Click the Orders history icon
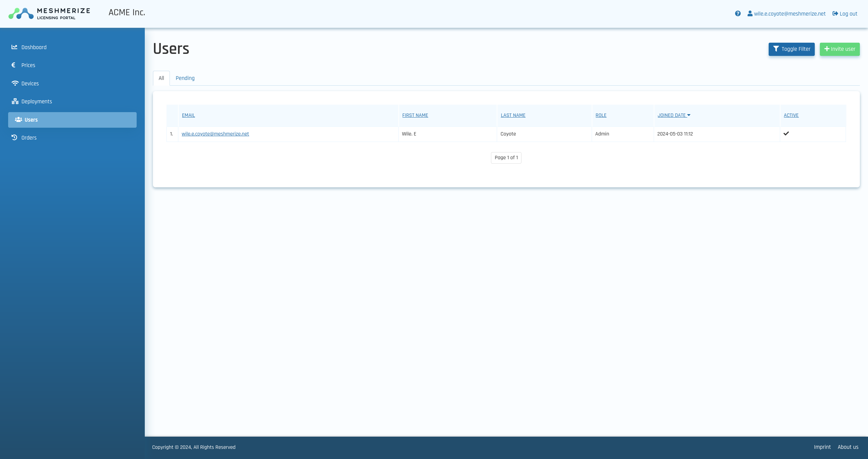Viewport: 868px width, 459px height. (14, 138)
